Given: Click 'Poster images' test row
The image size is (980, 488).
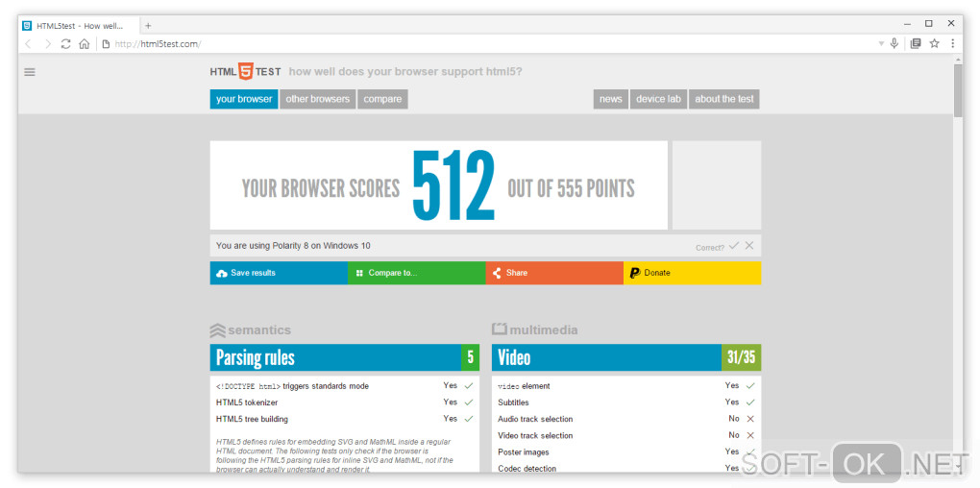Looking at the screenshot, I should pos(626,451).
